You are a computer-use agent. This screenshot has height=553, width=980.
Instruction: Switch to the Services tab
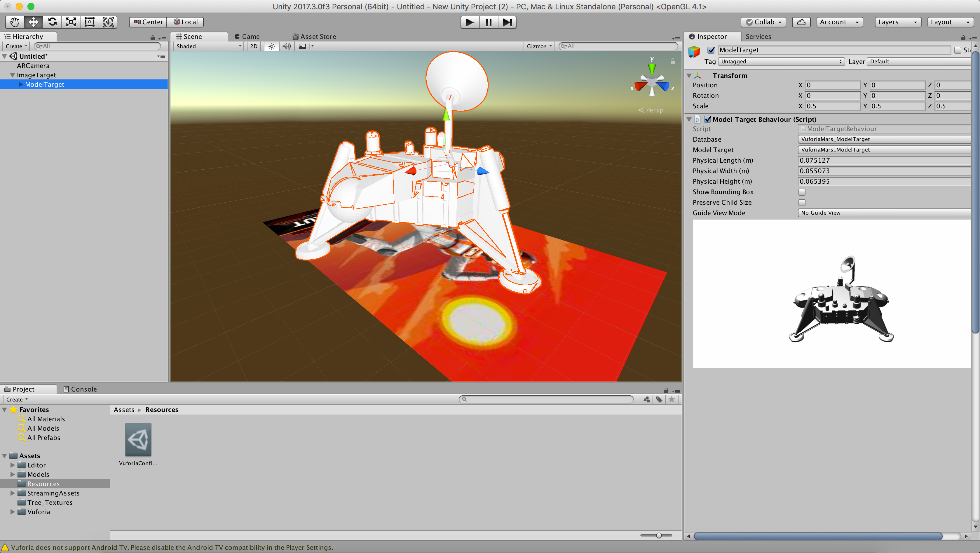point(758,36)
